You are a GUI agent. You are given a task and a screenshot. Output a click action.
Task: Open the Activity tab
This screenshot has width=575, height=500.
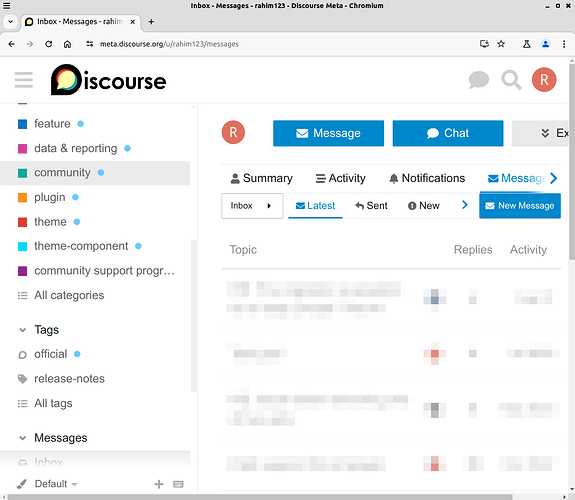point(341,178)
